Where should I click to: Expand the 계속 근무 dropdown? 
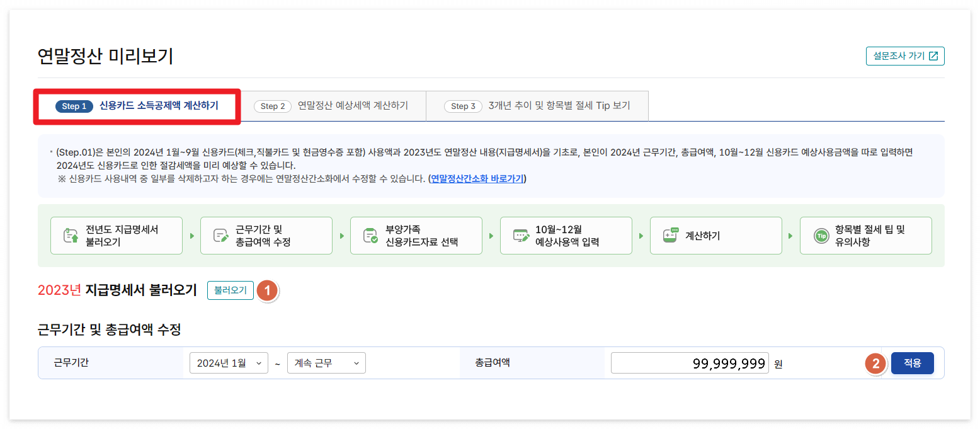coord(326,362)
